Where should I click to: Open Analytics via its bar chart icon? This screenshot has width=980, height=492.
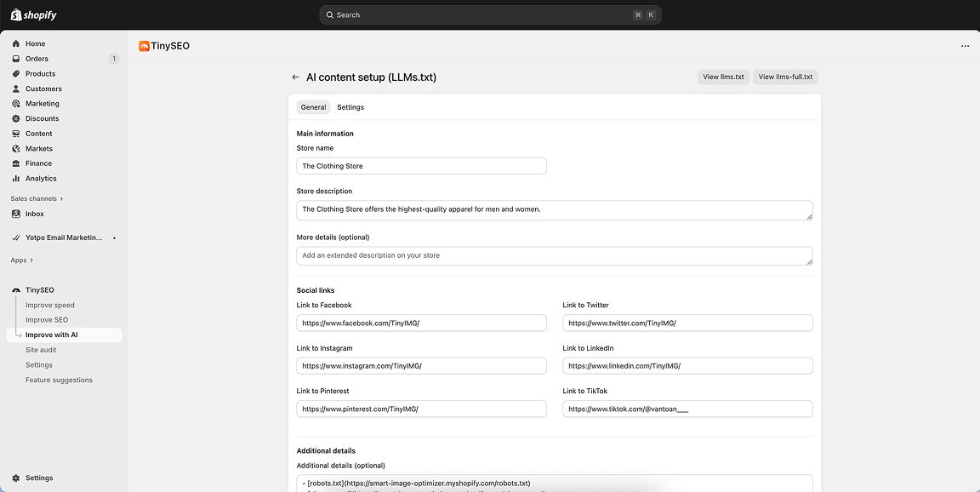[x=16, y=178]
